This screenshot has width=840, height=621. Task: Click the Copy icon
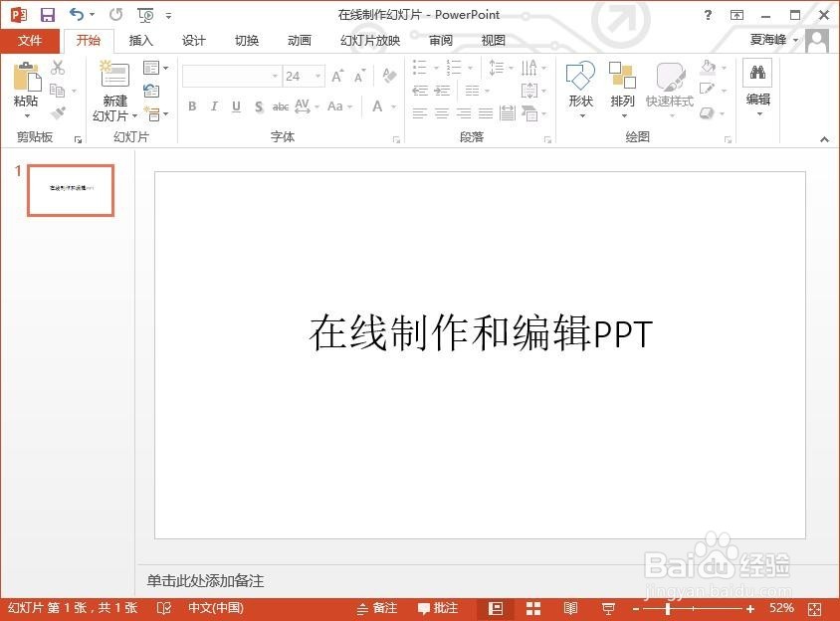pos(57,91)
